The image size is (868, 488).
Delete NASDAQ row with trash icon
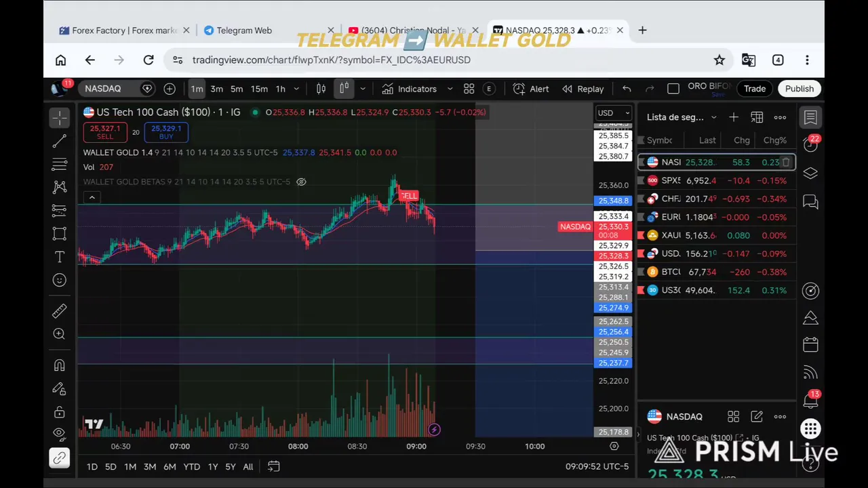coord(786,162)
